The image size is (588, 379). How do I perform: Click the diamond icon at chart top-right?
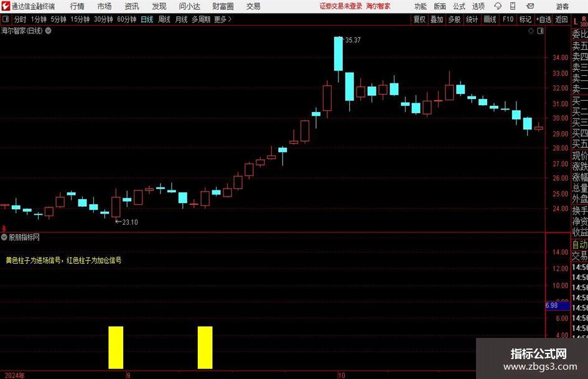click(531, 31)
